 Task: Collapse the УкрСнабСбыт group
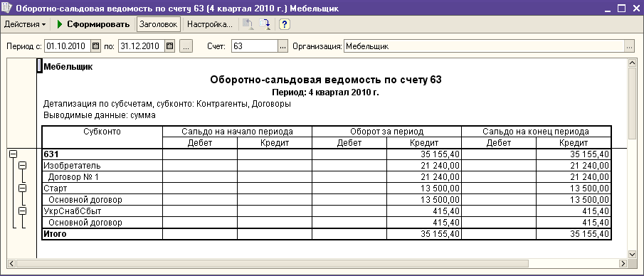(23, 211)
